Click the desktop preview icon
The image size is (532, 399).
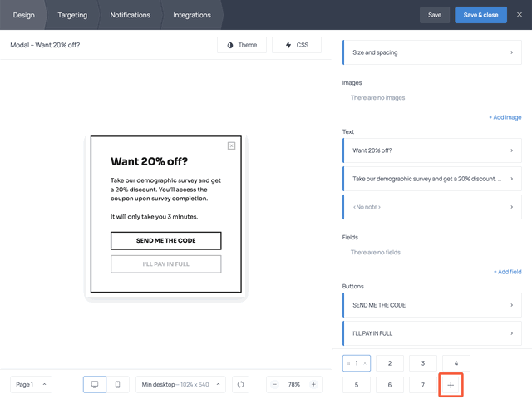[x=95, y=384]
